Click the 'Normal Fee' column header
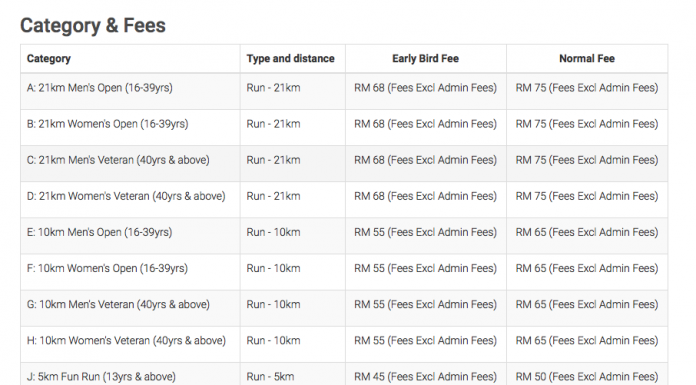This screenshot has width=696, height=385. pos(587,59)
